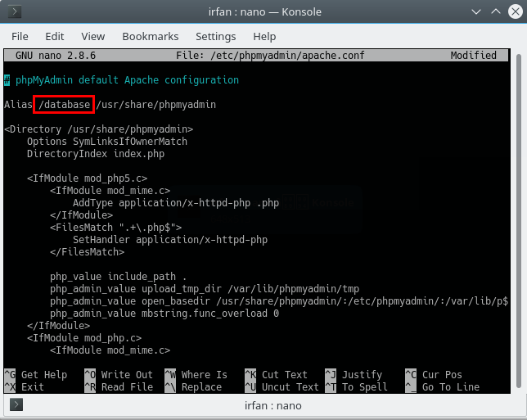527x420 pixels.
Task: Minimize the Konsole window with the down chevron
Action: (x=476, y=11)
